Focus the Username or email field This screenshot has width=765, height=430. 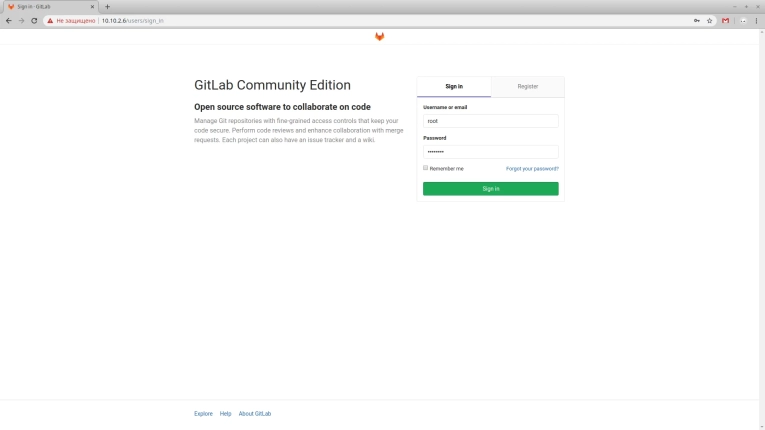pyautogui.click(x=490, y=121)
